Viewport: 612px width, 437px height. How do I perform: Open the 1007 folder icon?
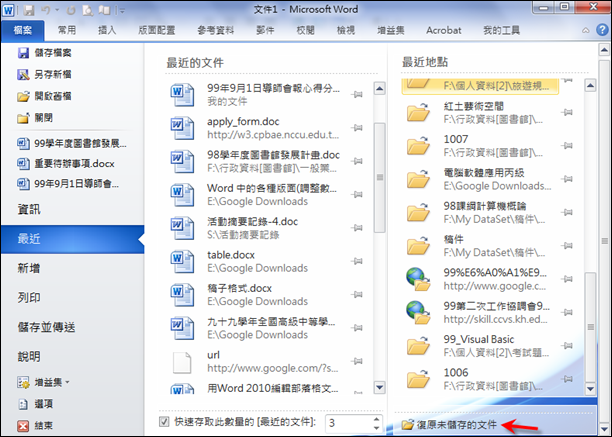(x=418, y=146)
